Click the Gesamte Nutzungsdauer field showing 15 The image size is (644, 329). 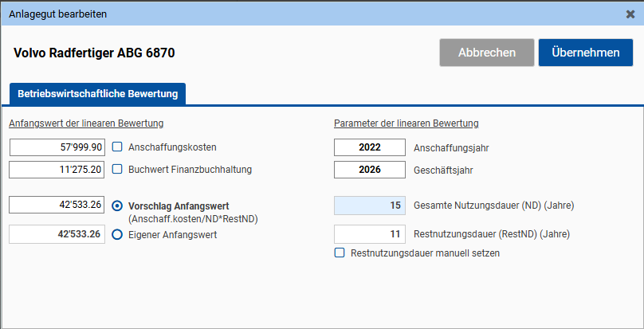370,206
